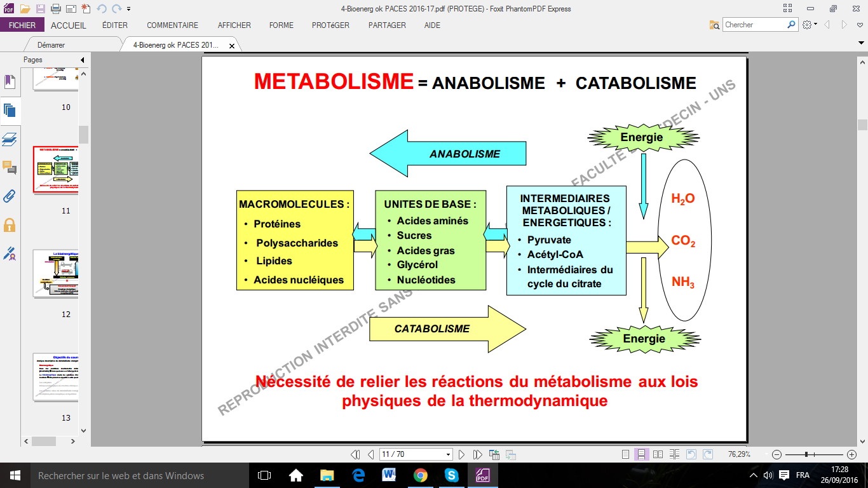This screenshot has width=868, height=488.
Task: Click the zoom in plus button
Action: 851,454
